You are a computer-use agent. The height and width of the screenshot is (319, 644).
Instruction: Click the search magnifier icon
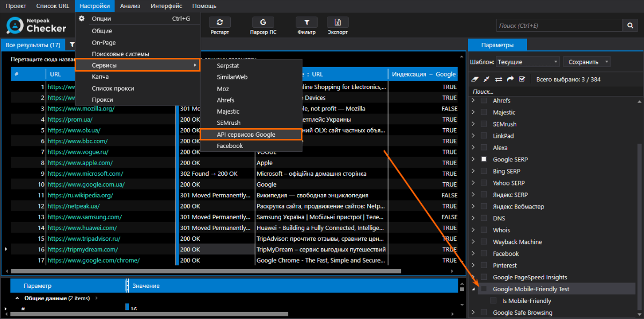pyautogui.click(x=630, y=25)
